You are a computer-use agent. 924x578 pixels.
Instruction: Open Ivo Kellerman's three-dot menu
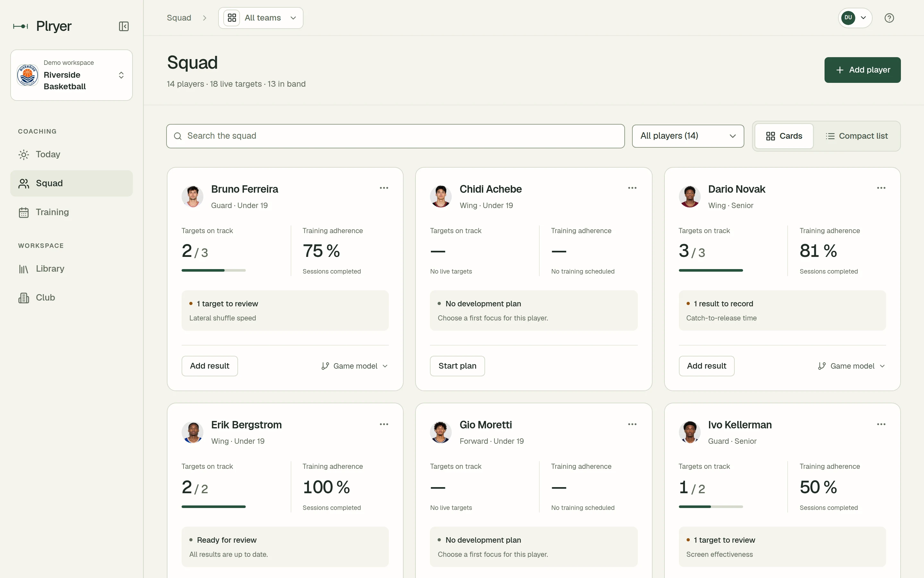point(881,424)
